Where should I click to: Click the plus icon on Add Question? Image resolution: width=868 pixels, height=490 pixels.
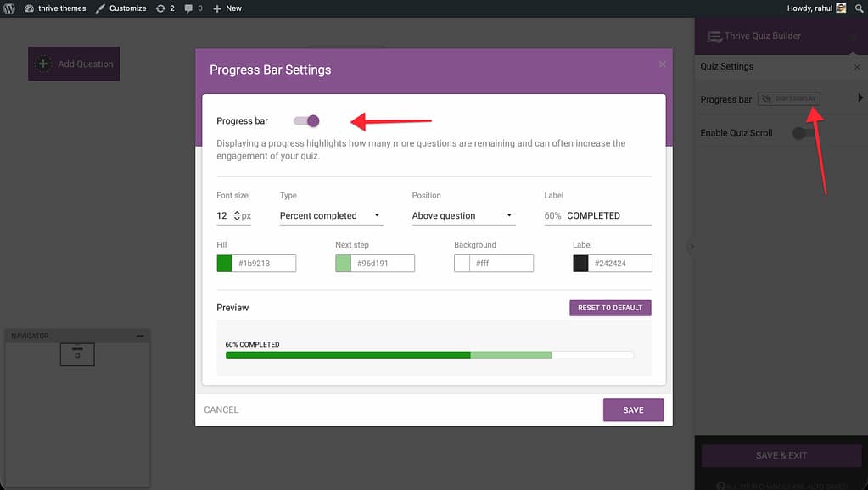(44, 64)
